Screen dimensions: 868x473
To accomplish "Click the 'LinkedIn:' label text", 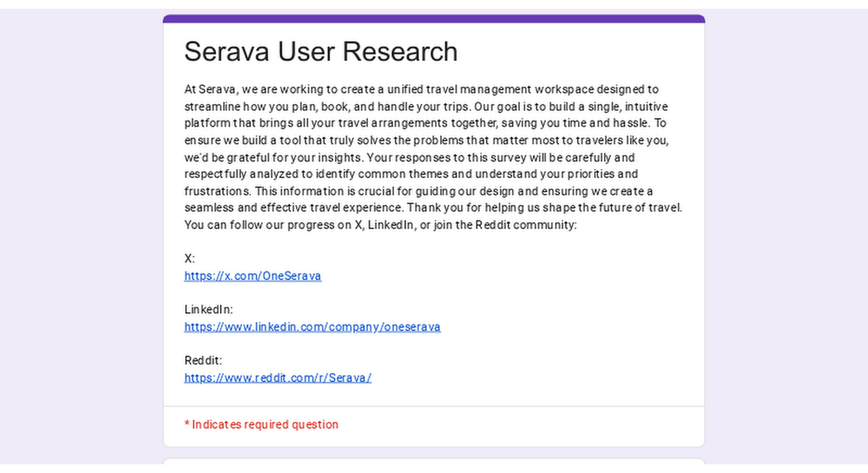I will point(208,309).
